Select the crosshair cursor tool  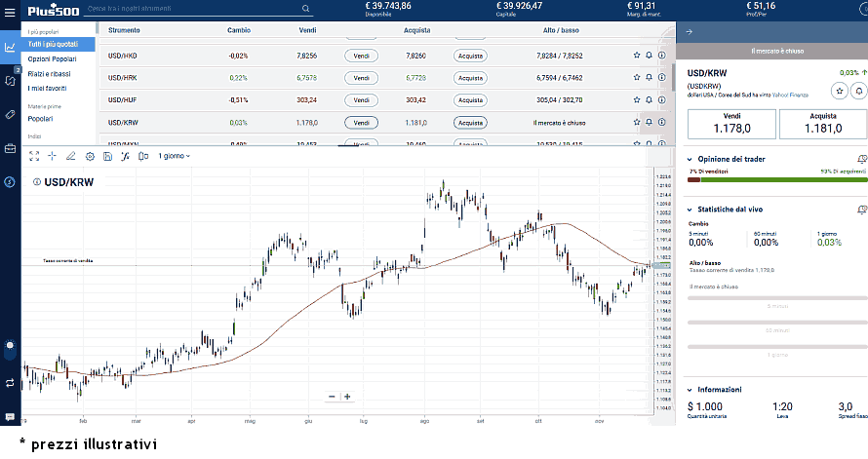coord(52,156)
